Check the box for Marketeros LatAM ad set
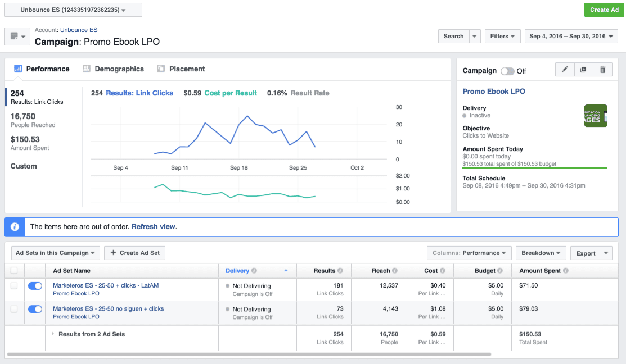This screenshot has width=626, height=364. coord(14,286)
